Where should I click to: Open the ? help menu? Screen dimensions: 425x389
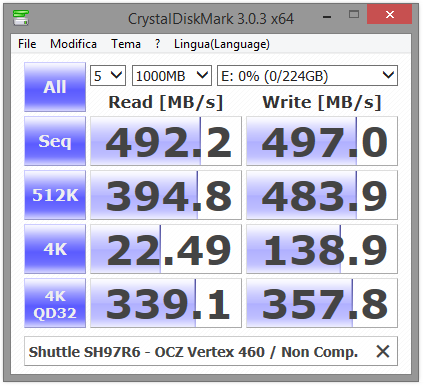[x=157, y=44]
